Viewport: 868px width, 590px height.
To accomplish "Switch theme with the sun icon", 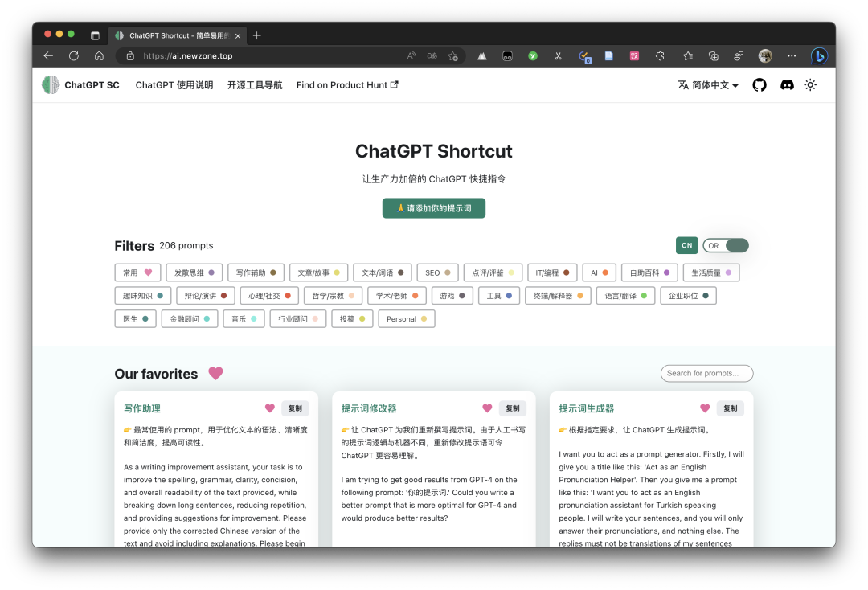I will [x=810, y=84].
